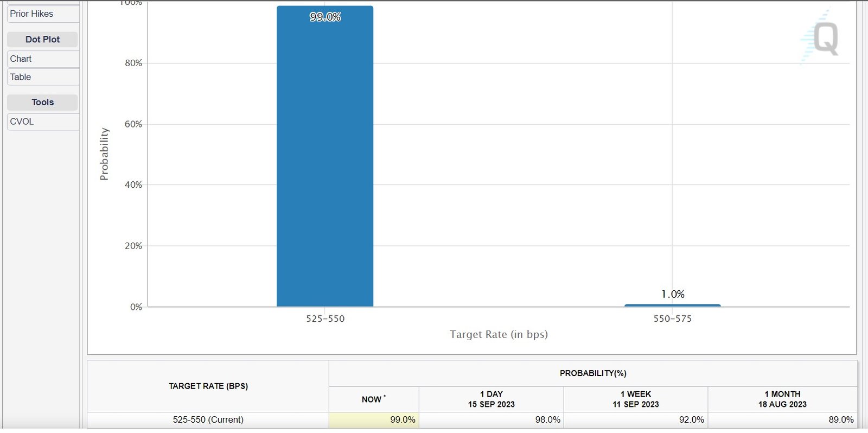
Task: Click the 1.0% data label above bar
Action: (x=673, y=294)
